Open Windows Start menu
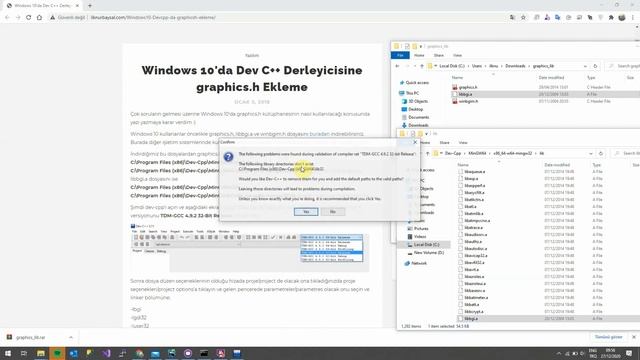 click(x=8, y=353)
